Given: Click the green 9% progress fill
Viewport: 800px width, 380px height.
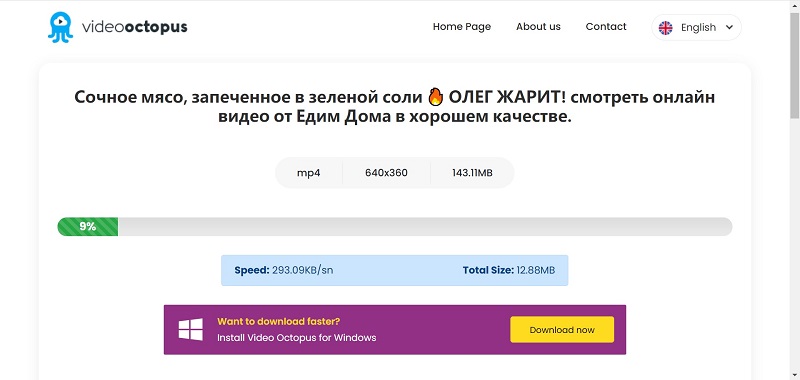Looking at the screenshot, I should pyautogui.click(x=88, y=226).
